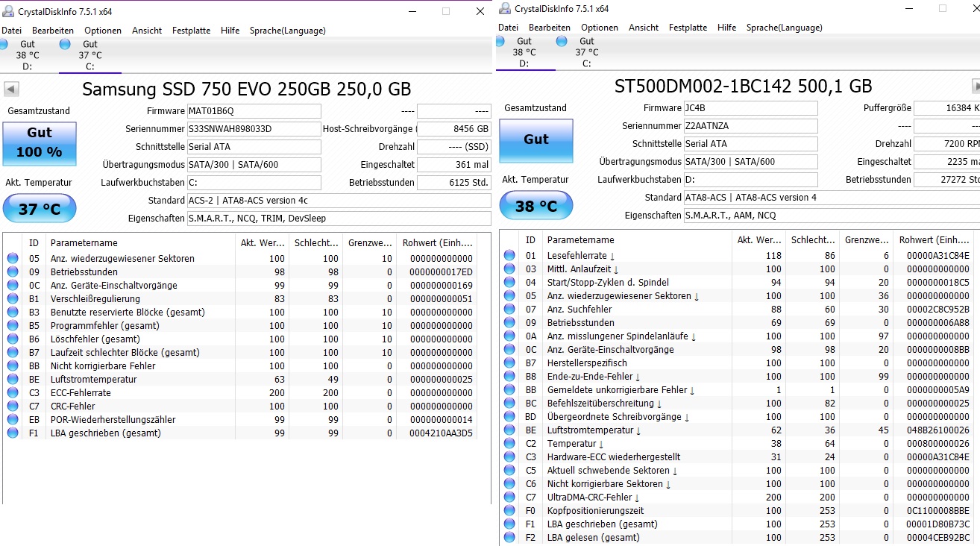Open Ansicht menu in right window
The image size is (980, 546).
pos(644,28)
